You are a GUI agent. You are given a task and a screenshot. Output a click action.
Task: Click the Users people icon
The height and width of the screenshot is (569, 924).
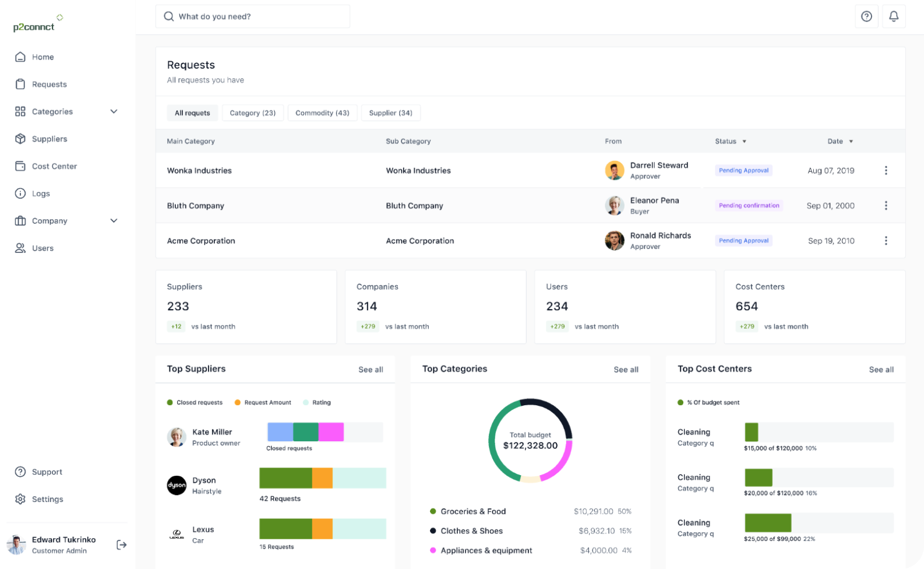click(x=20, y=248)
